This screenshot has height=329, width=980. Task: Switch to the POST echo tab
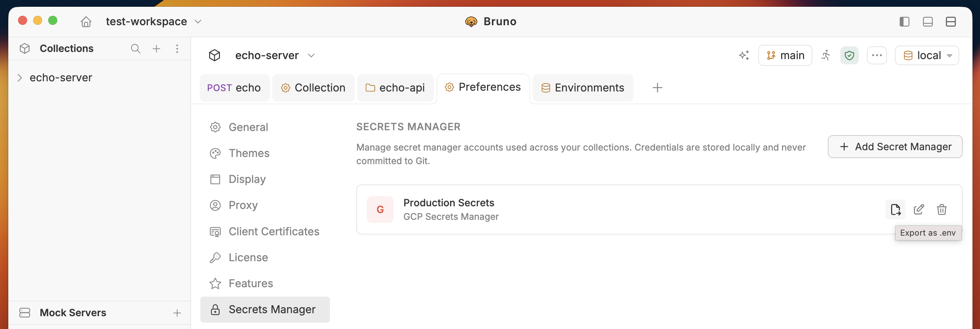pyautogui.click(x=234, y=88)
